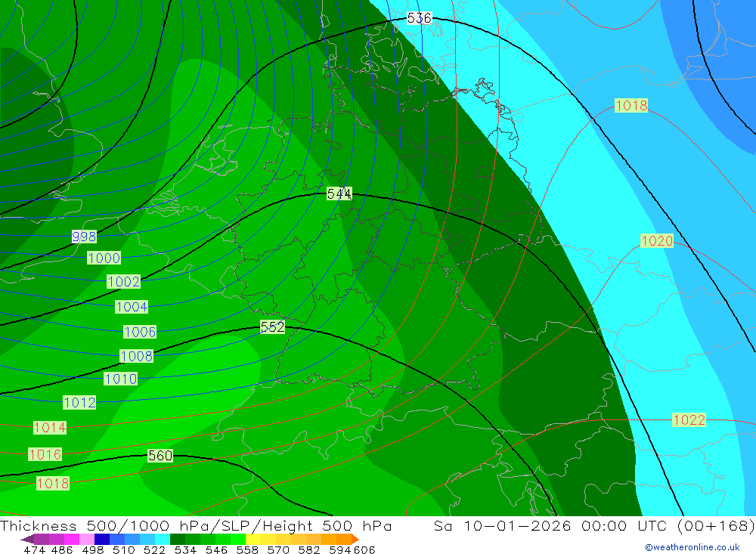756x554 pixels.
Task: Select the red 1022 isobar label
Action: point(689,420)
